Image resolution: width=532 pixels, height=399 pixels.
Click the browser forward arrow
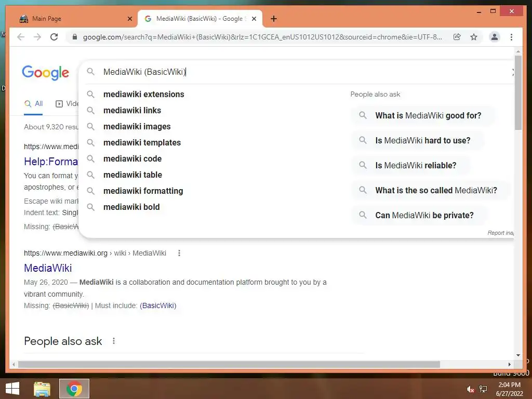37,37
